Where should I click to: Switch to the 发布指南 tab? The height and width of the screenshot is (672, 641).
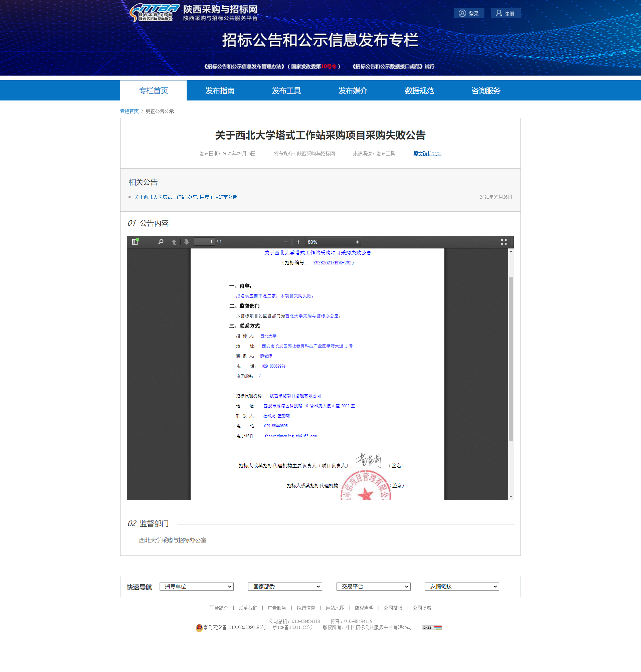click(220, 90)
